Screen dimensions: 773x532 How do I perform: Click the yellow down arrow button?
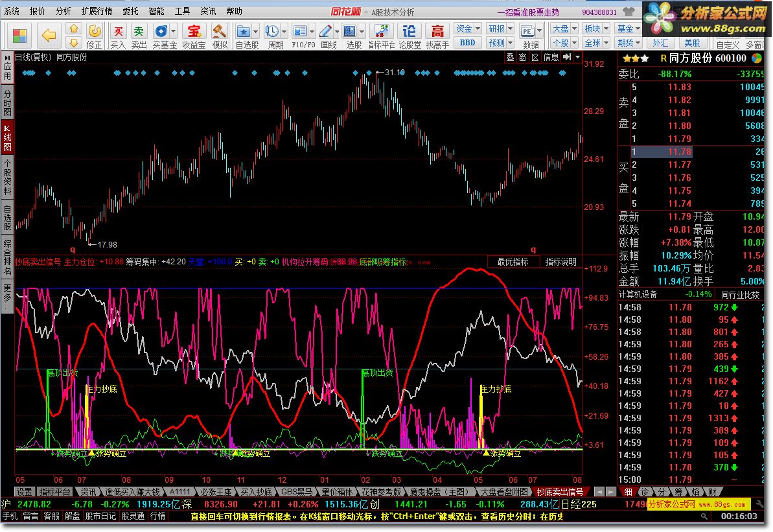(x=73, y=42)
